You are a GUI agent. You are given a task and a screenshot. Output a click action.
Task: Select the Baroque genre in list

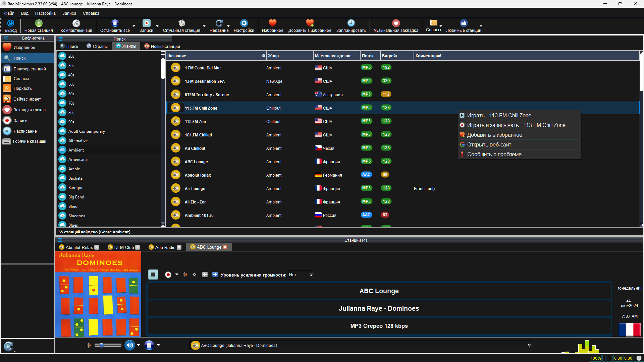coord(76,188)
